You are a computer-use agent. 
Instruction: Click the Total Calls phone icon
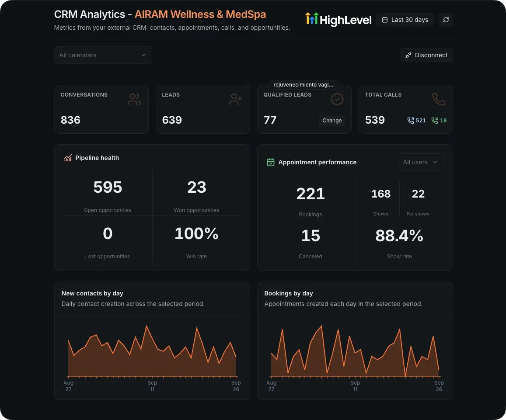[x=439, y=99]
